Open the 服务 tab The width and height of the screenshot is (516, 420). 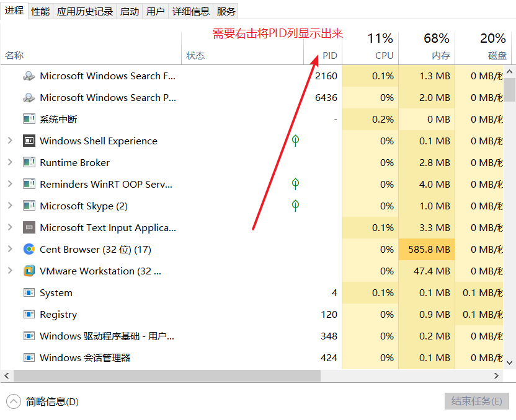click(226, 12)
